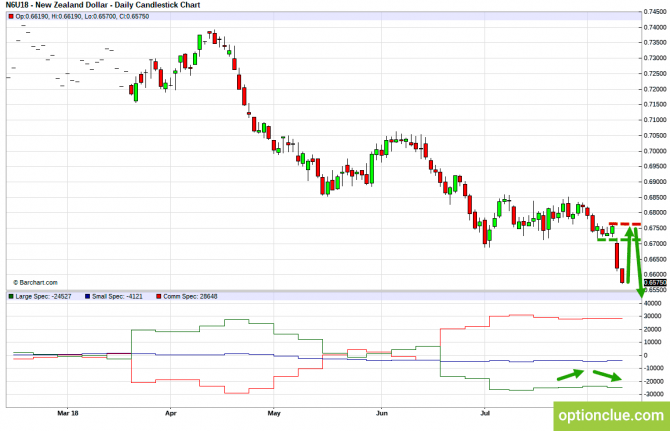This screenshot has width=670, height=431.
Task: Click the 0.73500 price axis label
Action: coord(655,43)
